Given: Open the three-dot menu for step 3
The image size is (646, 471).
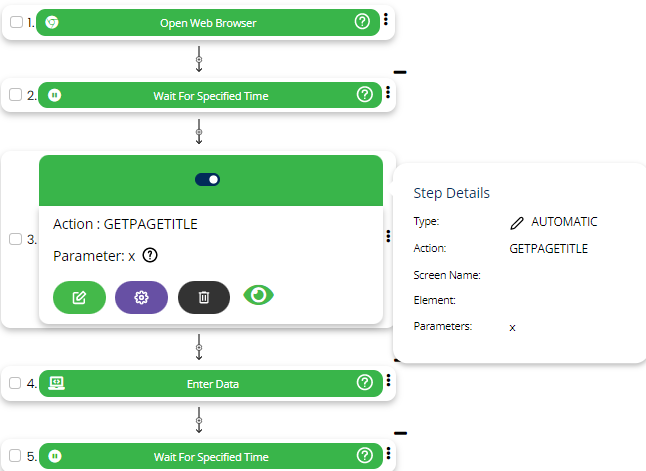Looking at the screenshot, I should pyautogui.click(x=387, y=237).
